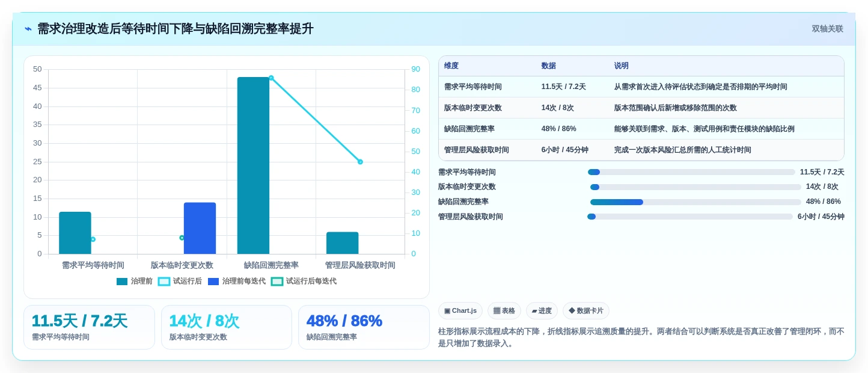Toggle the 治理前每迭代 legend item
The height and width of the screenshot is (373, 868).
237,281
